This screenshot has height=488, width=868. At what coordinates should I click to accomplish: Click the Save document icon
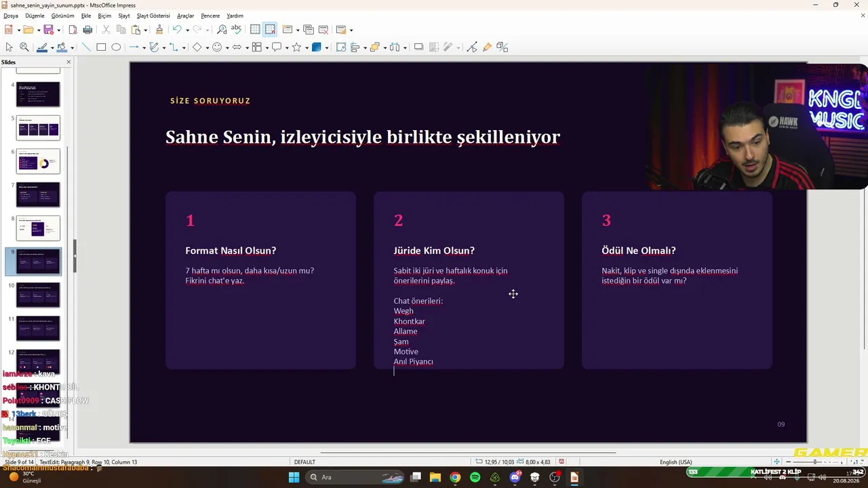[x=48, y=30]
